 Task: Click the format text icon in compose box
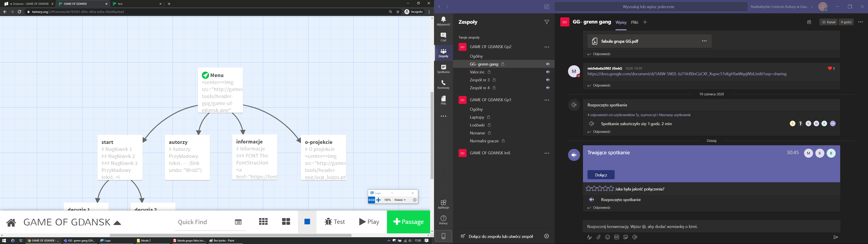tap(589, 237)
